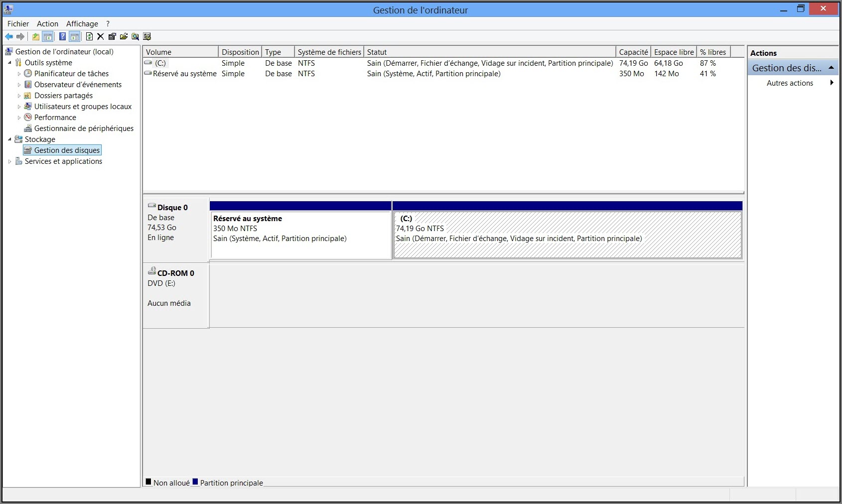Click the Back arrow in the toolbar
The height and width of the screenshot is (504, 842).
pos(9,36)
